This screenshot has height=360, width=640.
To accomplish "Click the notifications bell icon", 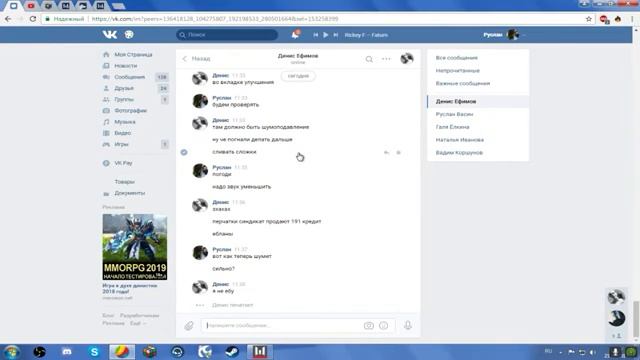I will click(295, 35).
